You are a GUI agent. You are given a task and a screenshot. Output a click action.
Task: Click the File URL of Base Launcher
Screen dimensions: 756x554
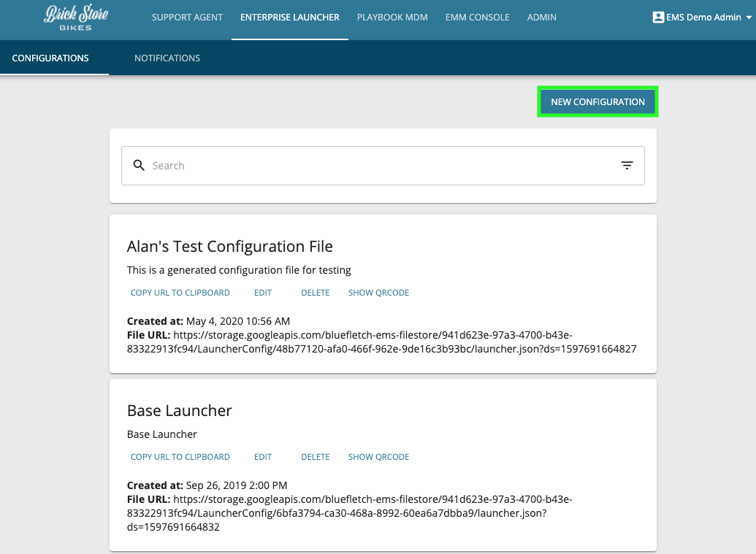(x=350, y=513)
